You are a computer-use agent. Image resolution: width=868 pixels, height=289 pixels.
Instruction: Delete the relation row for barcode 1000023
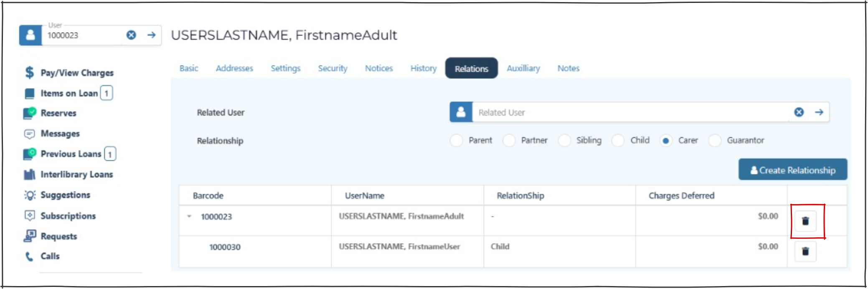[x=805, y=221]
